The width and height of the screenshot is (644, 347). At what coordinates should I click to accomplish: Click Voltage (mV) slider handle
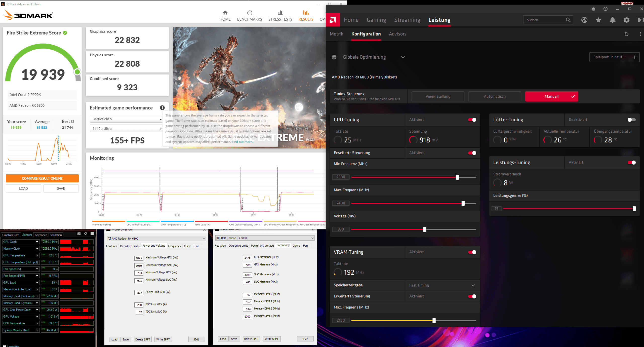(425, 229)
